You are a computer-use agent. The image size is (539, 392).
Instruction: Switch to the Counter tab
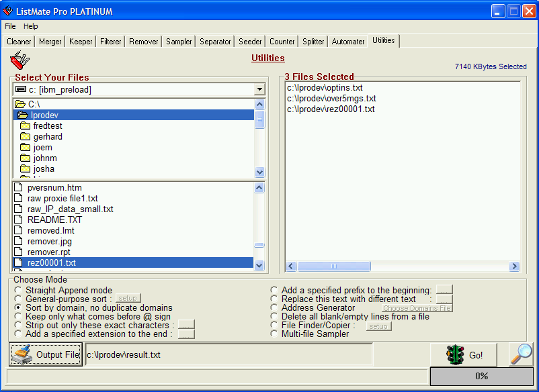coord(282,42)
